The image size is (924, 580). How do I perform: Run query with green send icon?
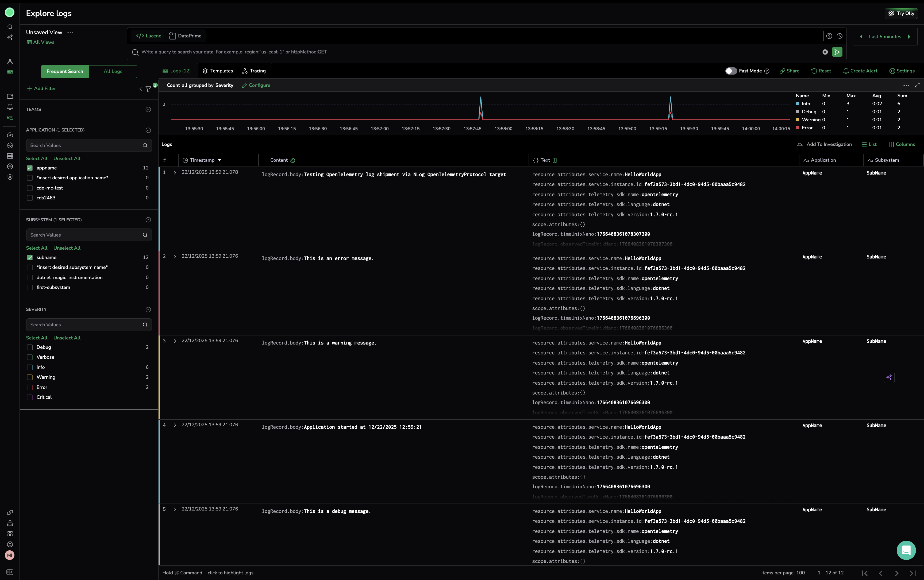pos(837,52)
